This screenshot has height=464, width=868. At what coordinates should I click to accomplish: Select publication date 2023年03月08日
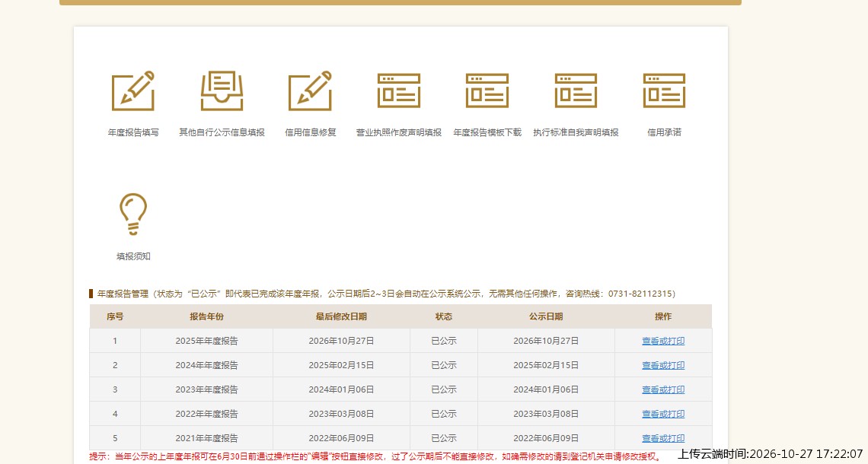546,414
